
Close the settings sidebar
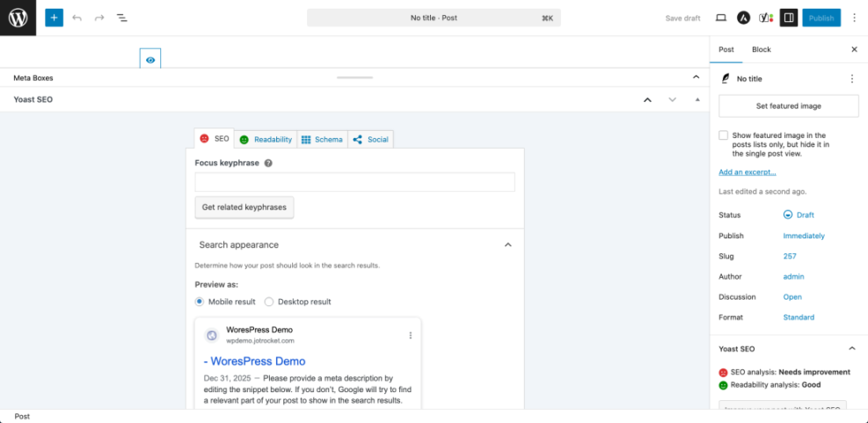pos(854,49)
